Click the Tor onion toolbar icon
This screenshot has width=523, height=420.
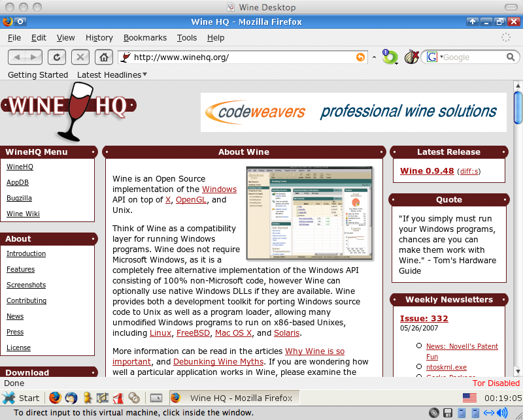coord(411,57)
